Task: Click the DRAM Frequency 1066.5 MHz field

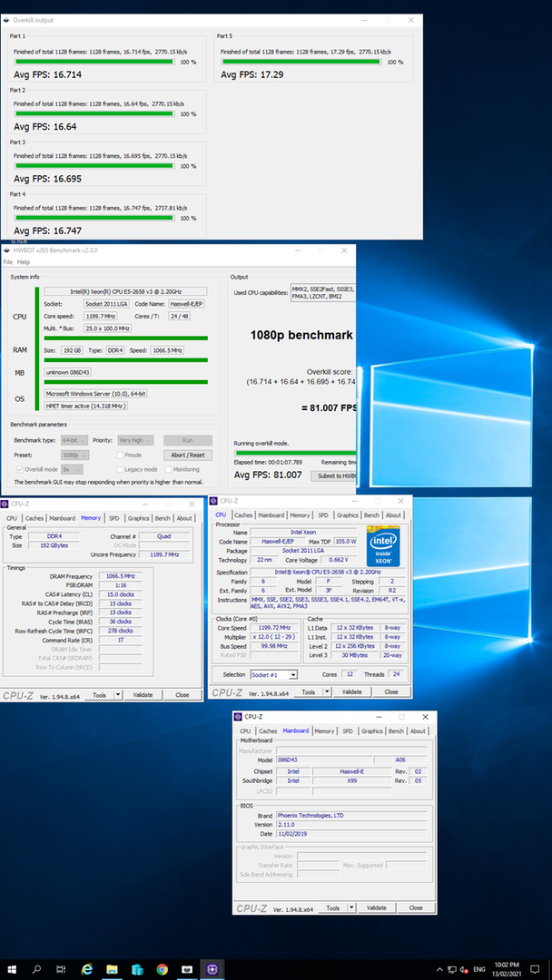Action: [x=120, y=576]
